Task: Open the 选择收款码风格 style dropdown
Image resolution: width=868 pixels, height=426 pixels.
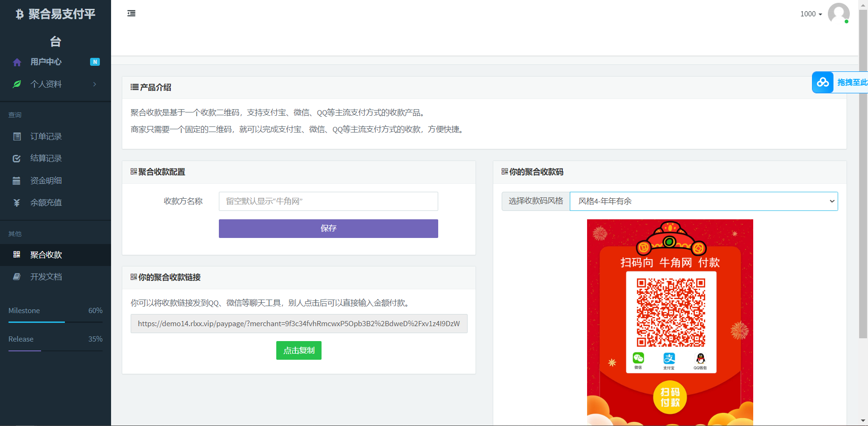Action: (x=704, y=201)
